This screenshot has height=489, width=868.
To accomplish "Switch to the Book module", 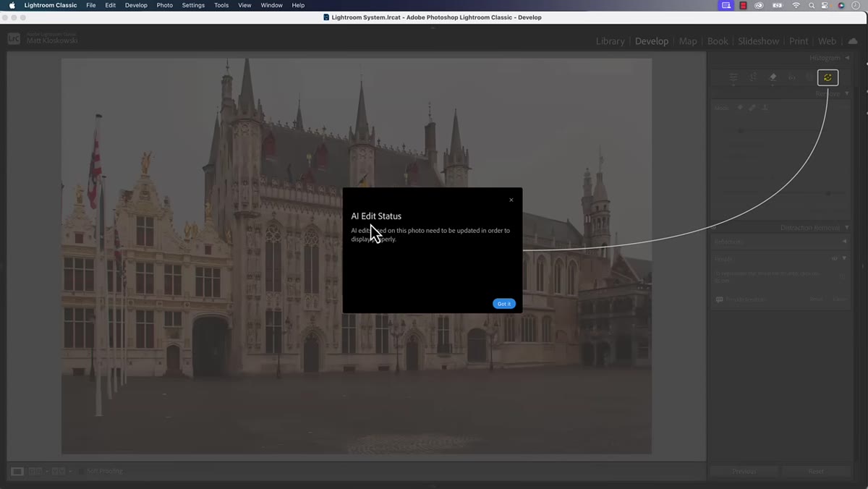I will coord(718,41).
